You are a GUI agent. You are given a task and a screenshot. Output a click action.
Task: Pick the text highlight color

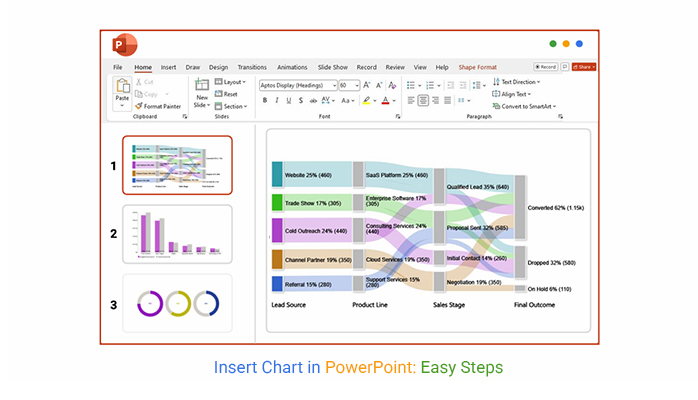(x=366, y=101)
